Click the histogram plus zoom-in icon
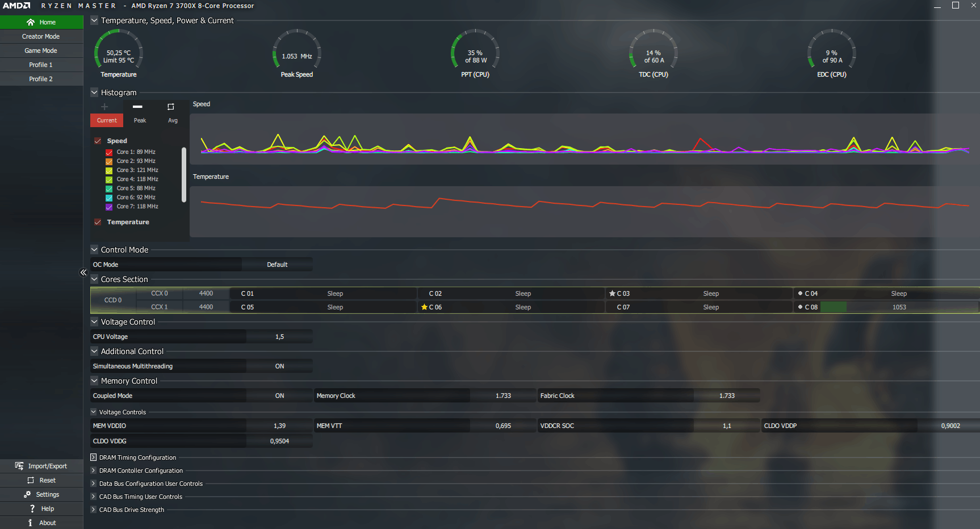 point(104,107)
